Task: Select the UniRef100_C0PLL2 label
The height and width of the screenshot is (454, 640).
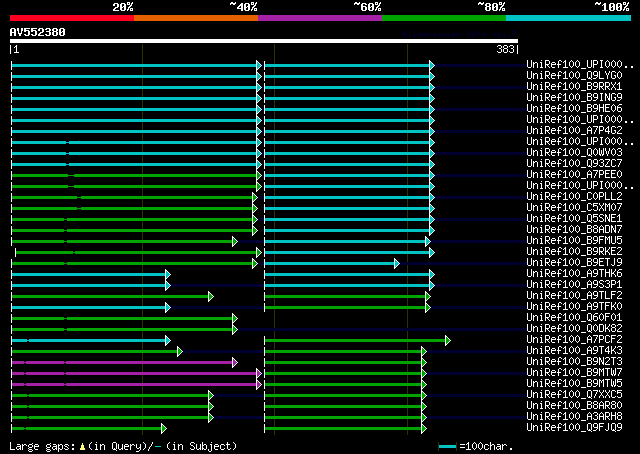Action: click(x=574, y=197)
